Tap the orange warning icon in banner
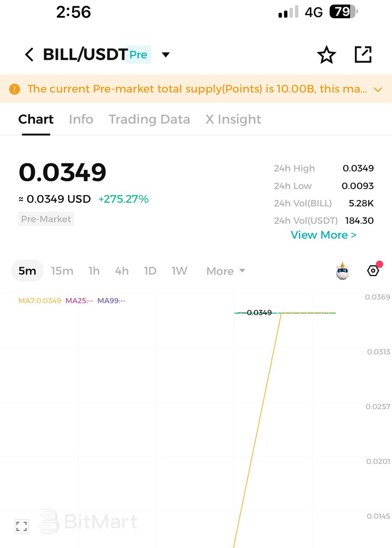 [x=15, y=89]
